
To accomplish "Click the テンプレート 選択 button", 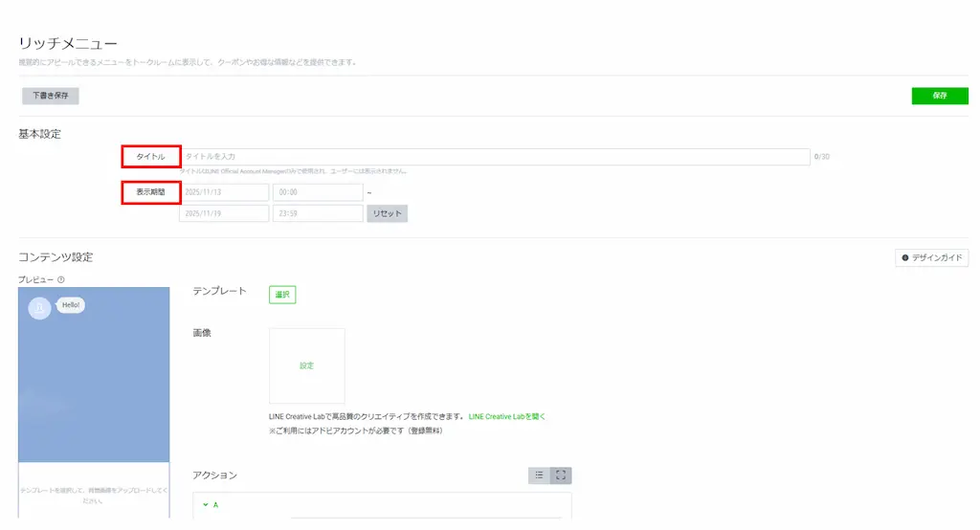I will click(x=282, y=295).
